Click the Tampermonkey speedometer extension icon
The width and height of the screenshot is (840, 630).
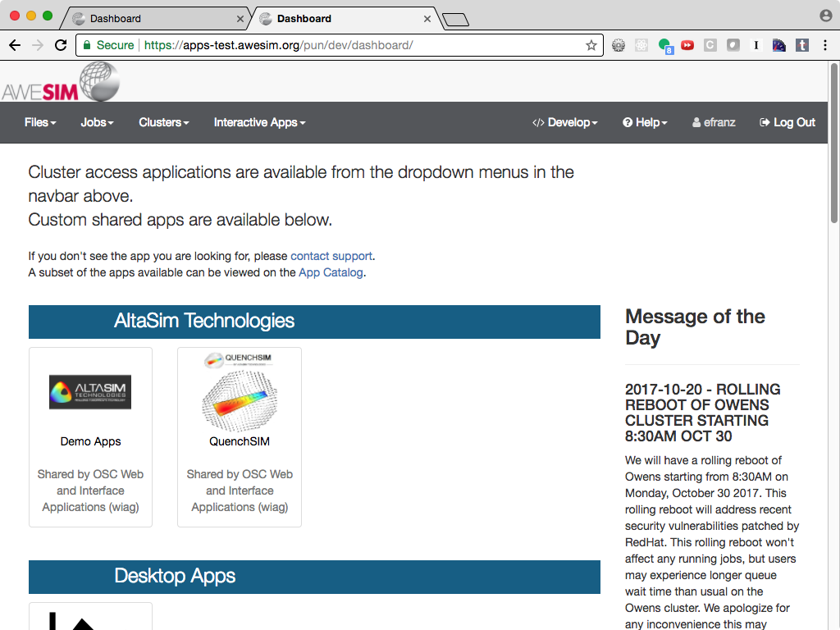point(778,45)
